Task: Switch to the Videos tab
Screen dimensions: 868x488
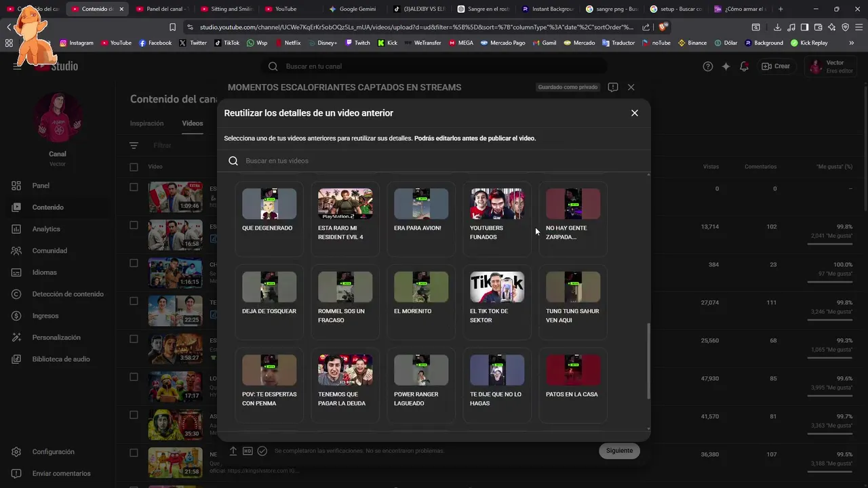Action: (193, 123)
